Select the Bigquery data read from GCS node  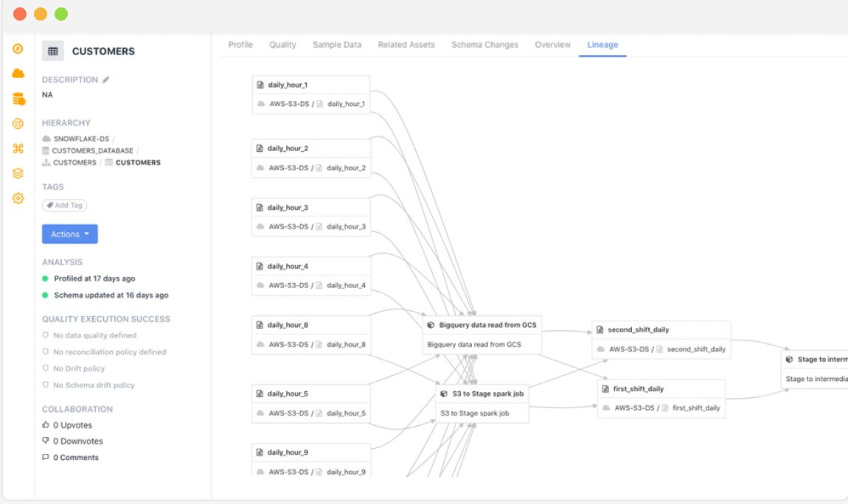pyautogui.click(x=482, y=325)
